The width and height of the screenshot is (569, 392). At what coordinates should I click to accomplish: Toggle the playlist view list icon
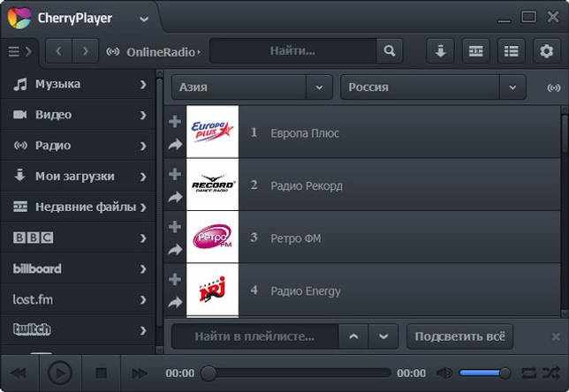(x=511, y=51)
